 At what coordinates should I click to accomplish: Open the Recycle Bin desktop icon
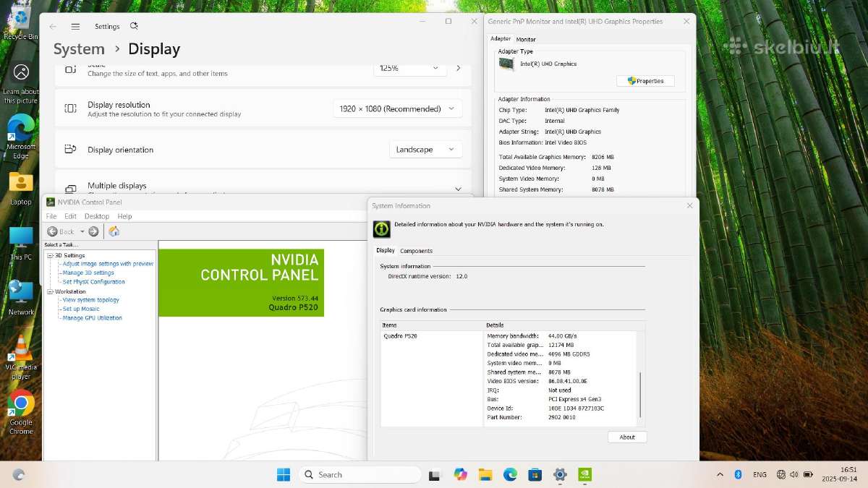(x=21, y=22)
